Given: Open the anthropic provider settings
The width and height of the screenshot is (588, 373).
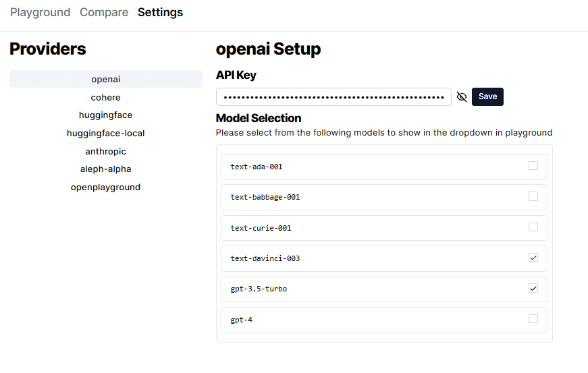Looking at the screenshot, I should tap(106, 151).
